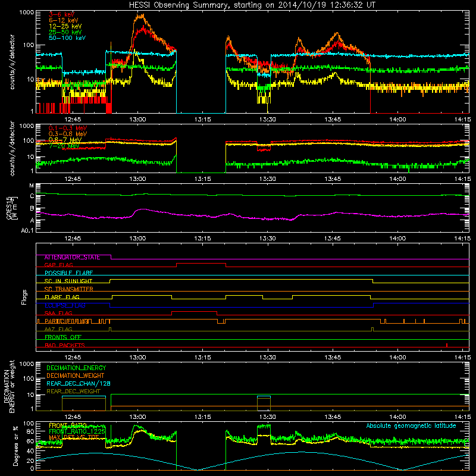
Task: Click counts/s/detector axis title of the keV panel
Action: [x=12, y=62]
